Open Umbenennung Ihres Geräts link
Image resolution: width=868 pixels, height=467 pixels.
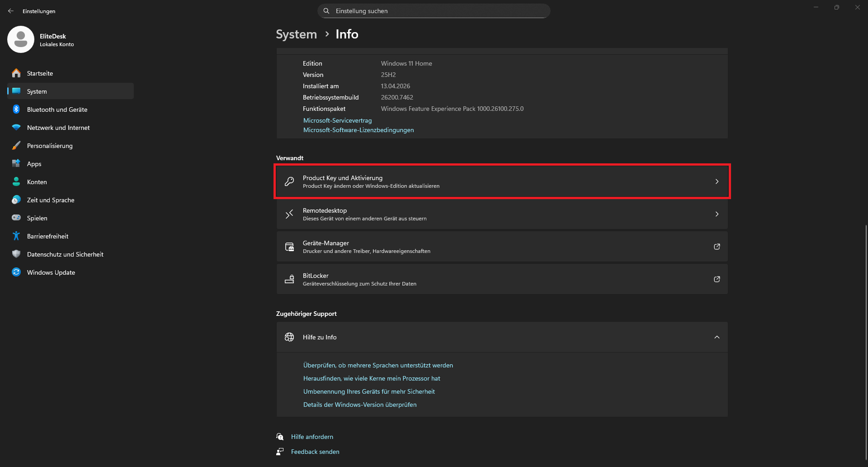(369, 391)
